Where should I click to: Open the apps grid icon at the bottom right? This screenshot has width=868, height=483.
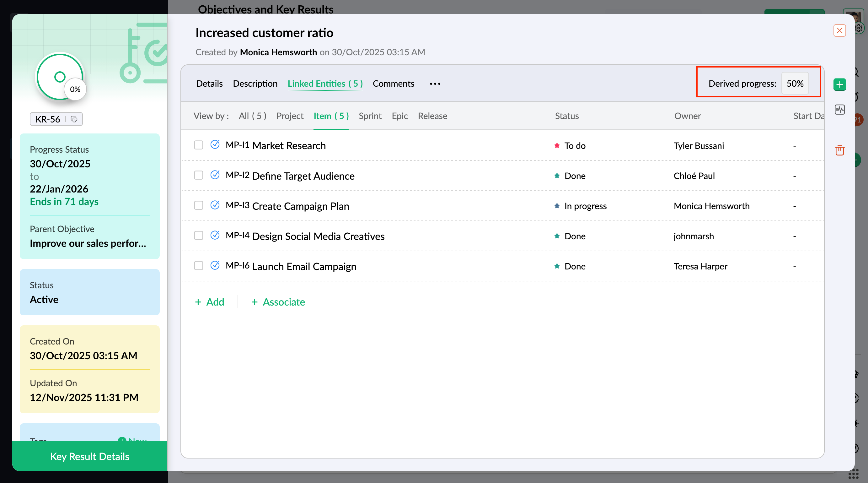(854, 474)
